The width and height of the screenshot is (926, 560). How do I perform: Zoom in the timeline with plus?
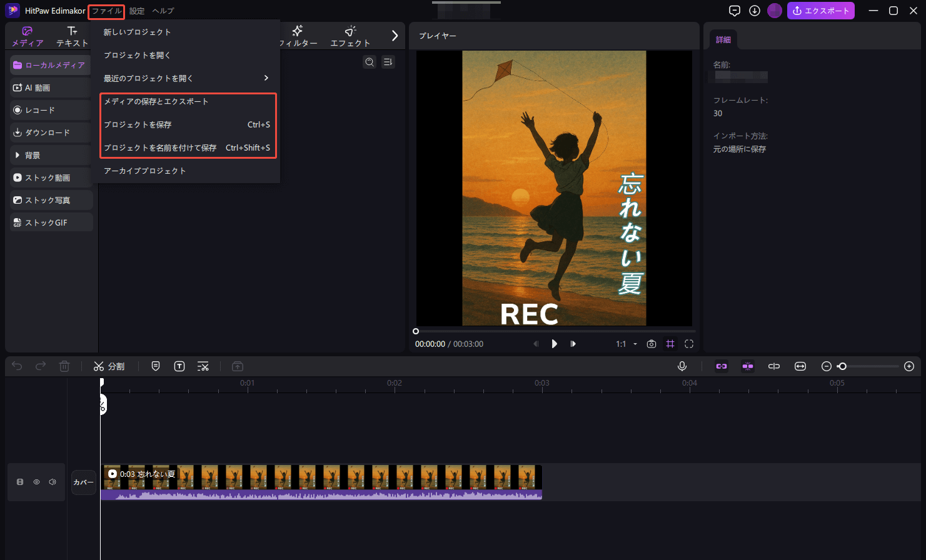909,366
